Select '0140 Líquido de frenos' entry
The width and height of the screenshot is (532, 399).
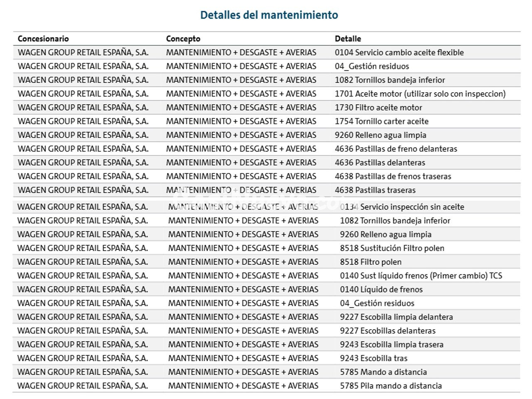pos(381,289)
